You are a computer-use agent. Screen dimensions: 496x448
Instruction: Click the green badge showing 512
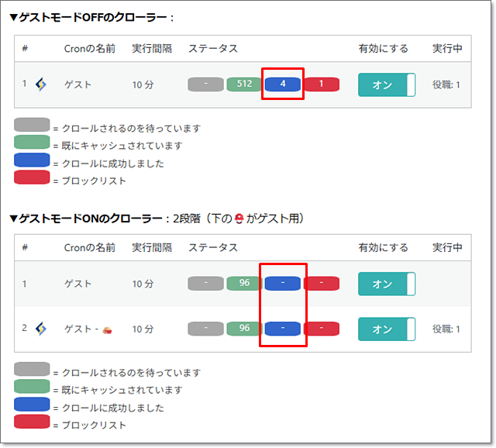coord(244,84)
